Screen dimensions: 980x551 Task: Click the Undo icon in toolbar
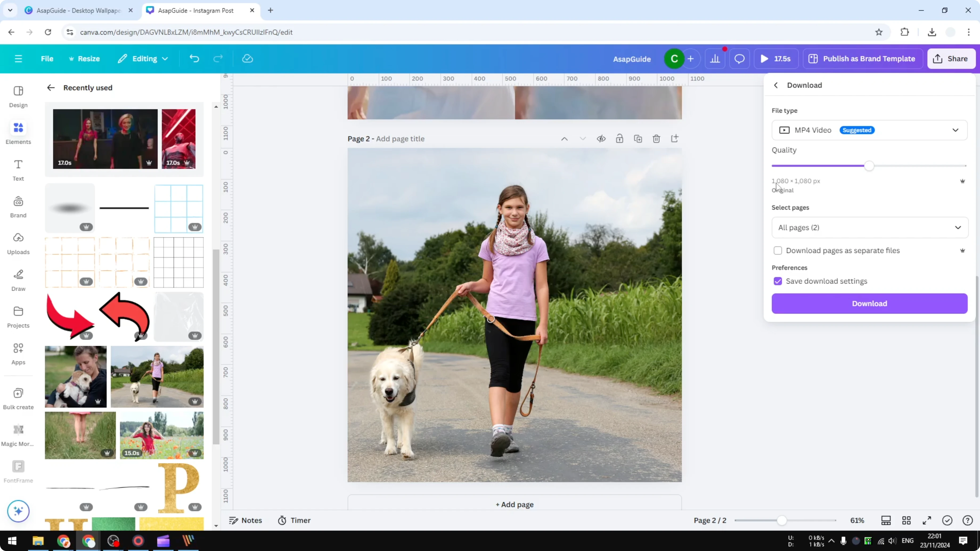point(194,58)
